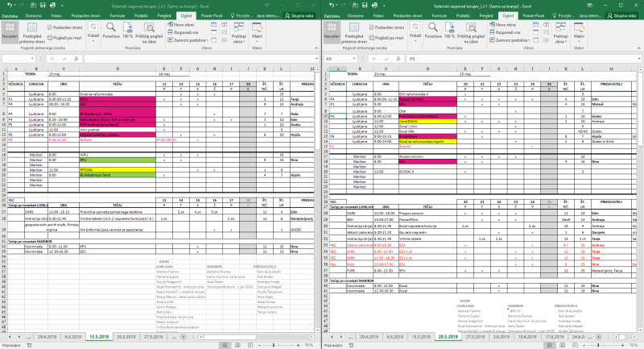Add new sheet in right window
This screenshot has width=644, height=349.
[x=598, y=337]
